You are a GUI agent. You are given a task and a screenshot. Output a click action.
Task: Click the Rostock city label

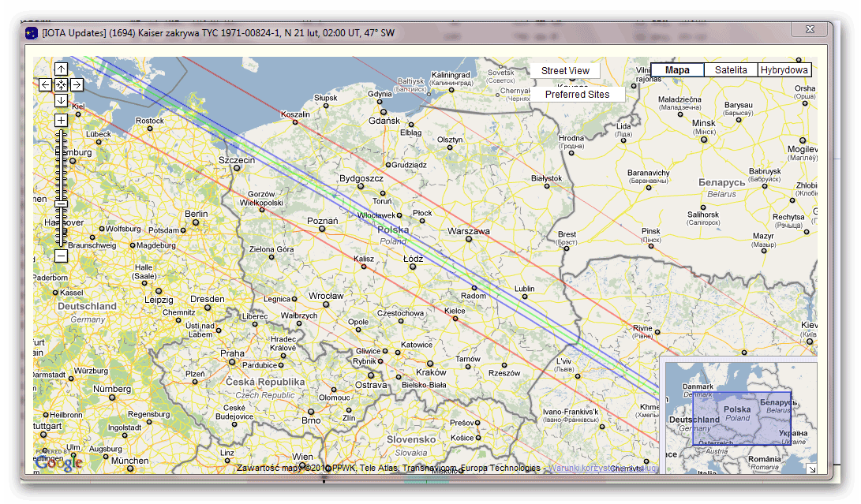point(149,120)
